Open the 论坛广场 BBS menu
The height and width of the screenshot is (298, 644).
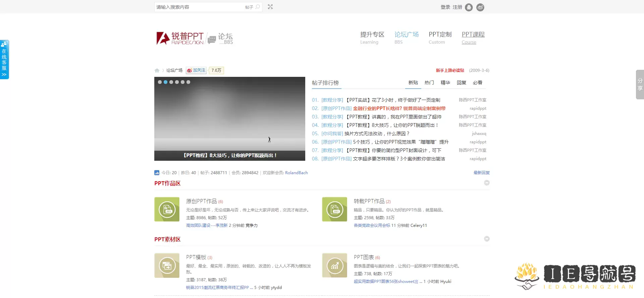(x=407, y=38)
